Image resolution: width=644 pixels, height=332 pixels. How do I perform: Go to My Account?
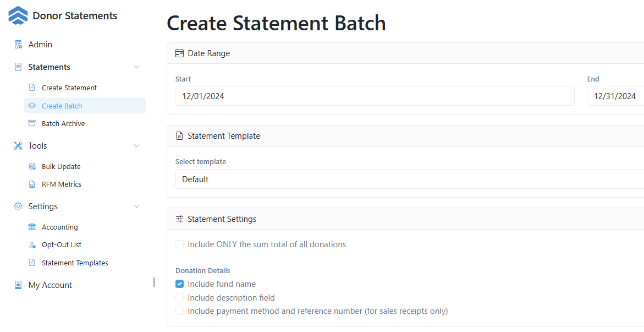click(x=49, y=285)
